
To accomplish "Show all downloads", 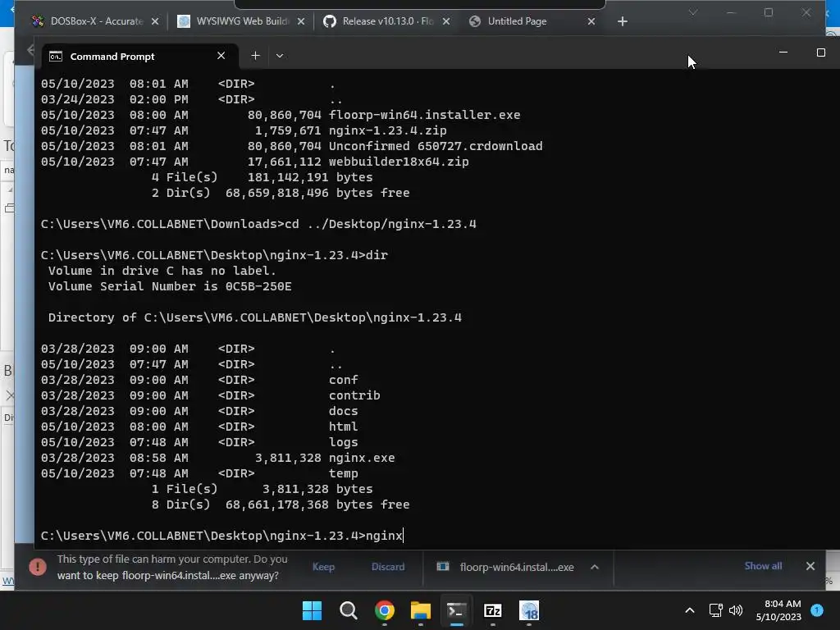I will pyautogui.click(x=763, y=566).
